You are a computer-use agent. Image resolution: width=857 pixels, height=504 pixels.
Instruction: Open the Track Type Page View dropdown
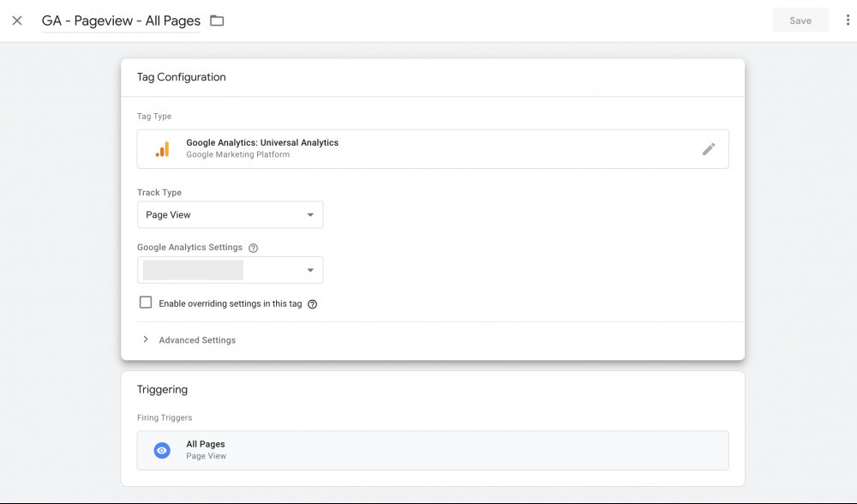[230, 215]
